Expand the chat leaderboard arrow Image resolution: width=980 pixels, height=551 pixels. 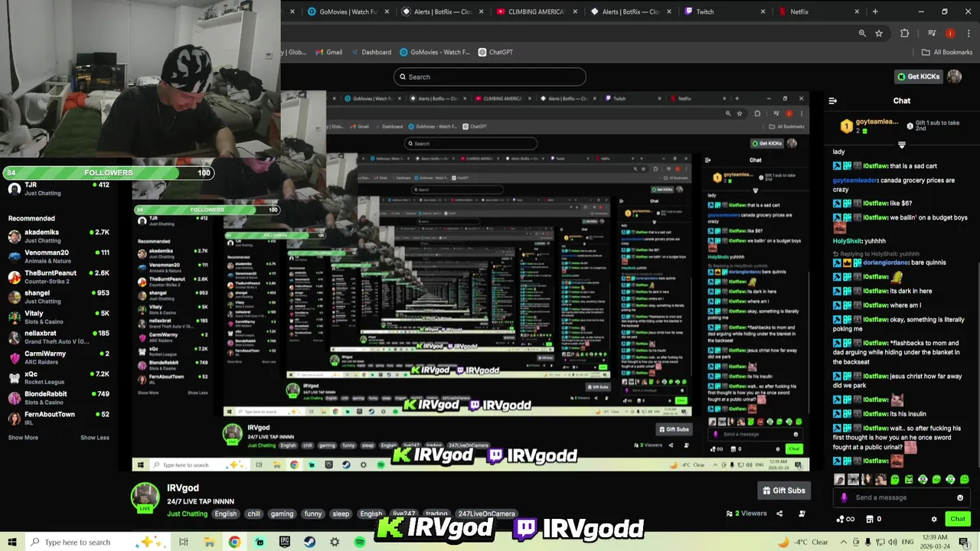pos(901,145)
